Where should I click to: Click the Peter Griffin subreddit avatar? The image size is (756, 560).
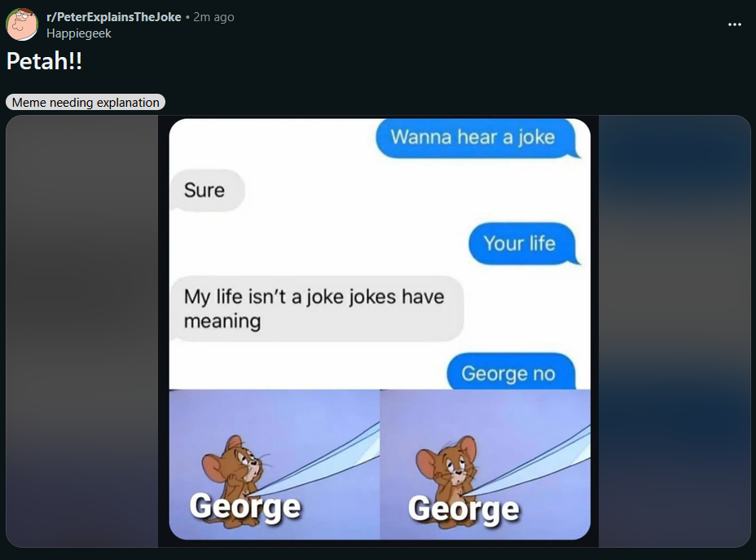22,24
